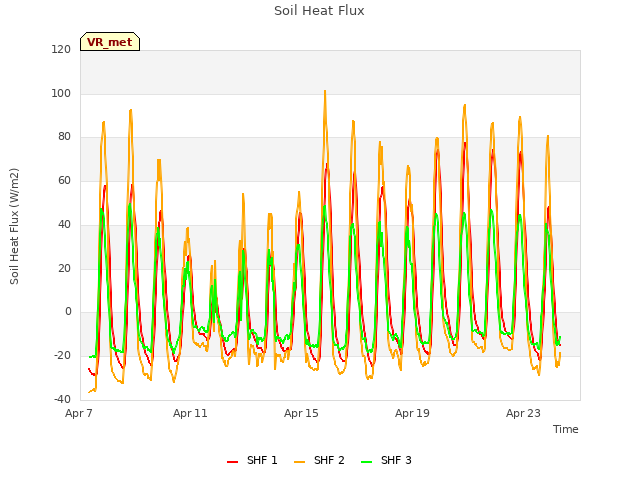Toggle the SHF 2 legend entry
The height and width of the screenshot is (480, 640).
coord(319,460)
